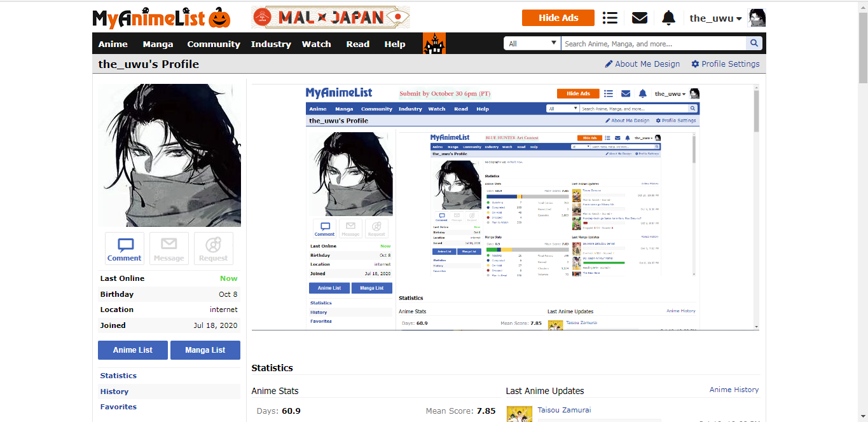The image size is (868, 422).
Task: Click the greyed Message envelope button
Action: click(169, 248)
